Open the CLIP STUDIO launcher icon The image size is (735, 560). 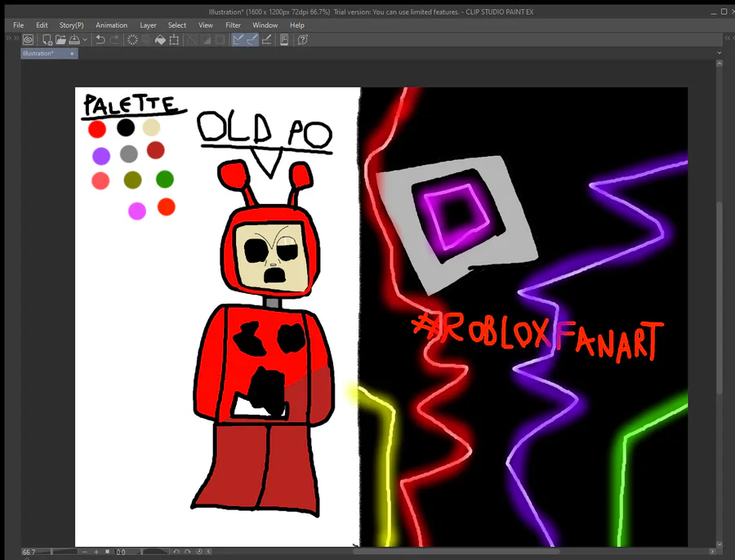(x=28, y=40)
